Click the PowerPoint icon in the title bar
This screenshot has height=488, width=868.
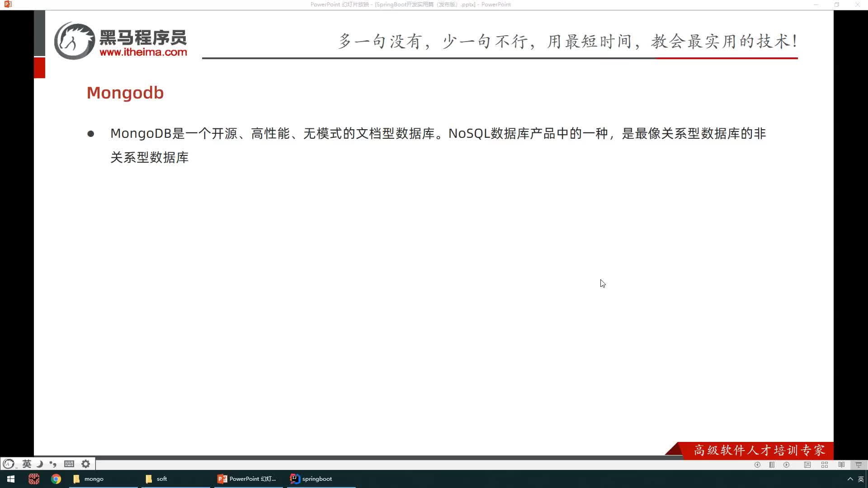8,5
